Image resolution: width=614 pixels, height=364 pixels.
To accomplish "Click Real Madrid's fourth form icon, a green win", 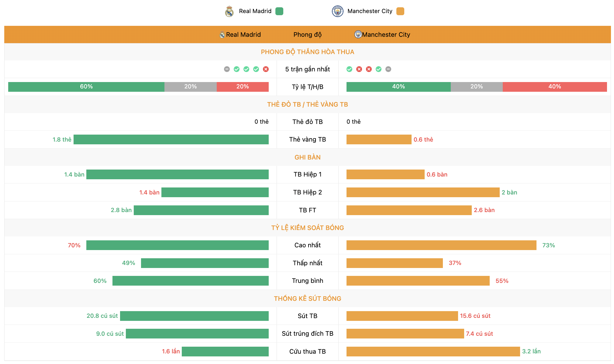I will (256, 69).
